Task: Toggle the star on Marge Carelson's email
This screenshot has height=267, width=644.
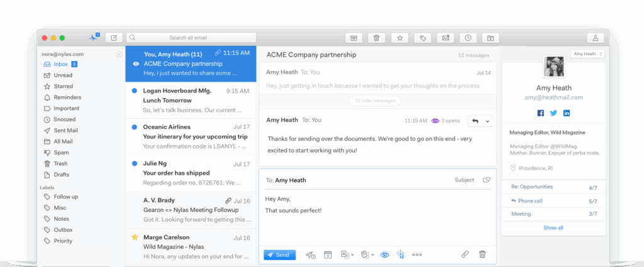Action: point(135,237)
